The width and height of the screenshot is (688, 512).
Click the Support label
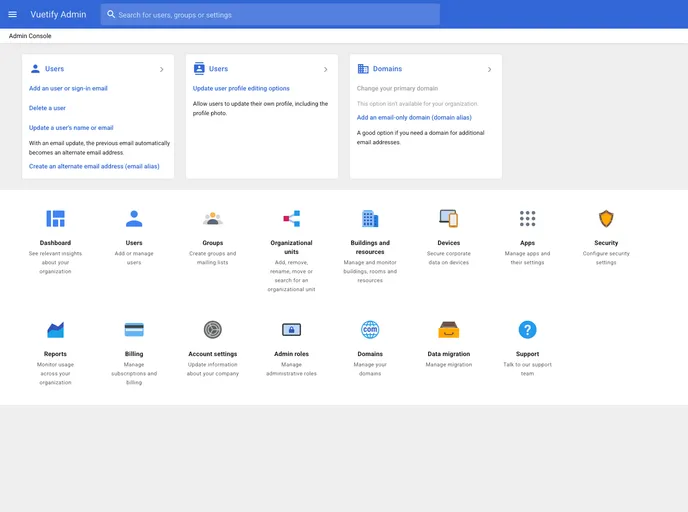click(x=527, y=354)
